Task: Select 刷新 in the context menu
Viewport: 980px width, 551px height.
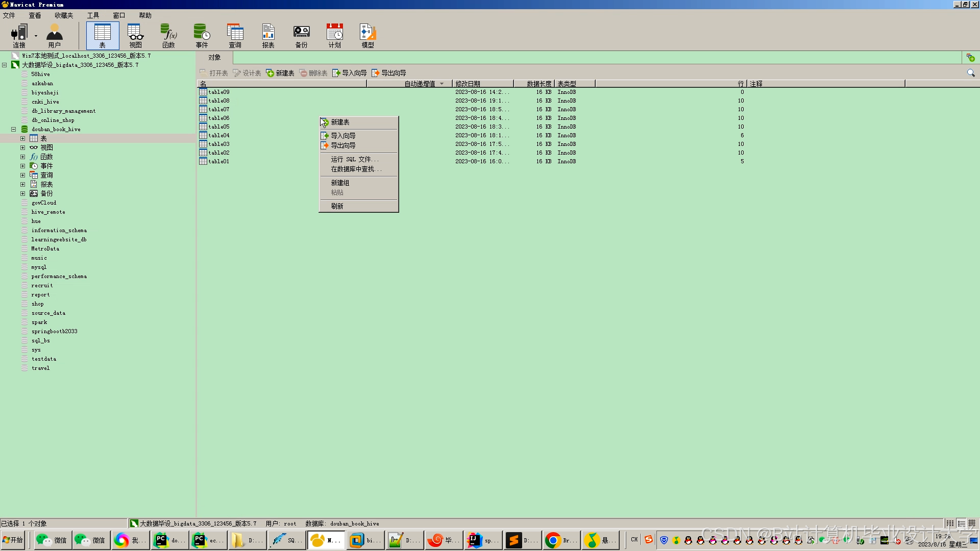Action: click(x=337, y=206)
